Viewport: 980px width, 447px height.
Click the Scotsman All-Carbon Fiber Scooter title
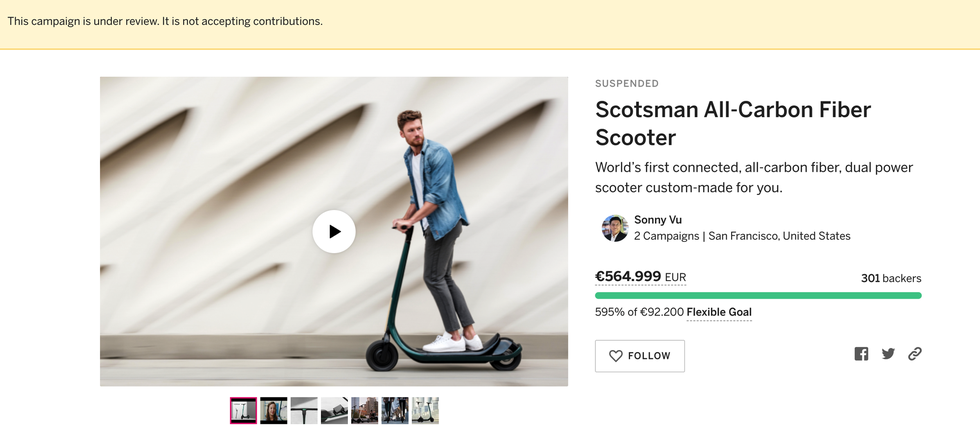pyautogui.click(x=733, y=123)
